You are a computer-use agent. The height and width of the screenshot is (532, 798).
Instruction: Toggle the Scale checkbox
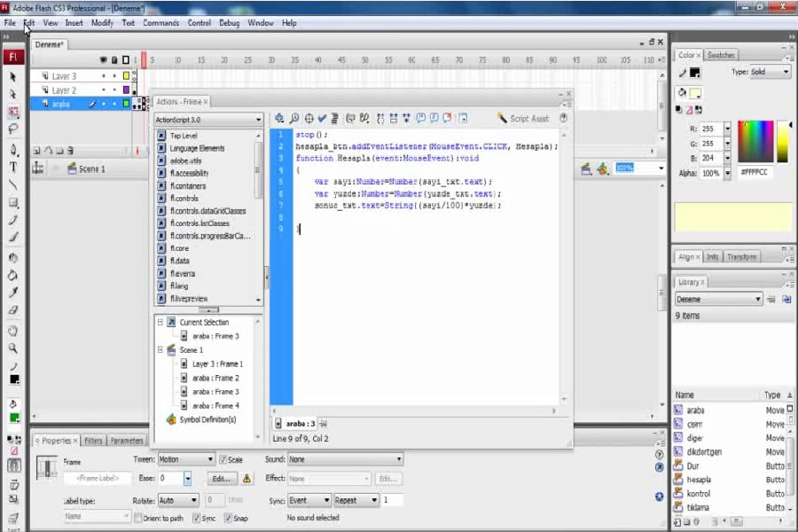(223, 459)
